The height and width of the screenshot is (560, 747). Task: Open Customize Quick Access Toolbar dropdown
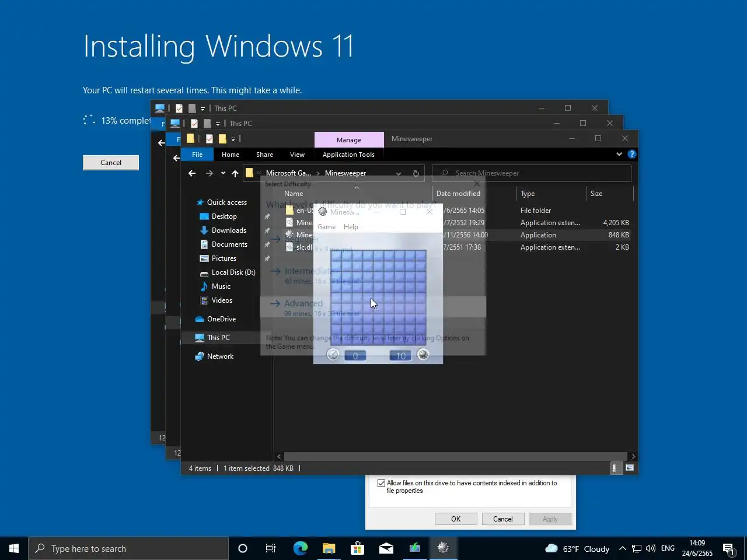[x=233, y=139]
